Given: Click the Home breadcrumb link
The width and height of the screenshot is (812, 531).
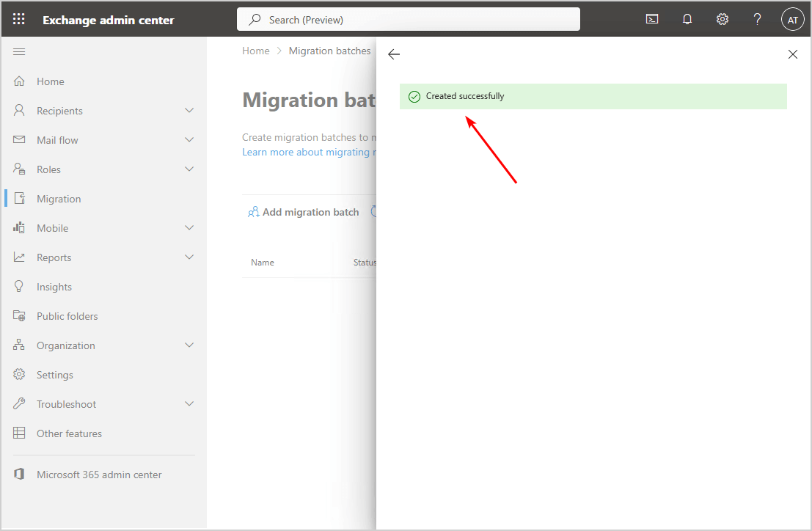Looking at the screenshot, I should point(256,51).
